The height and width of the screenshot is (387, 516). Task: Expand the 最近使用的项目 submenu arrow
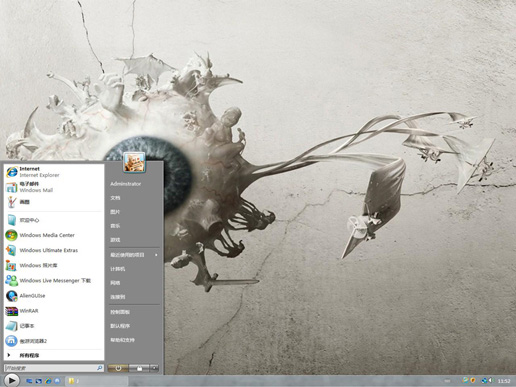(x=156, y=255)
